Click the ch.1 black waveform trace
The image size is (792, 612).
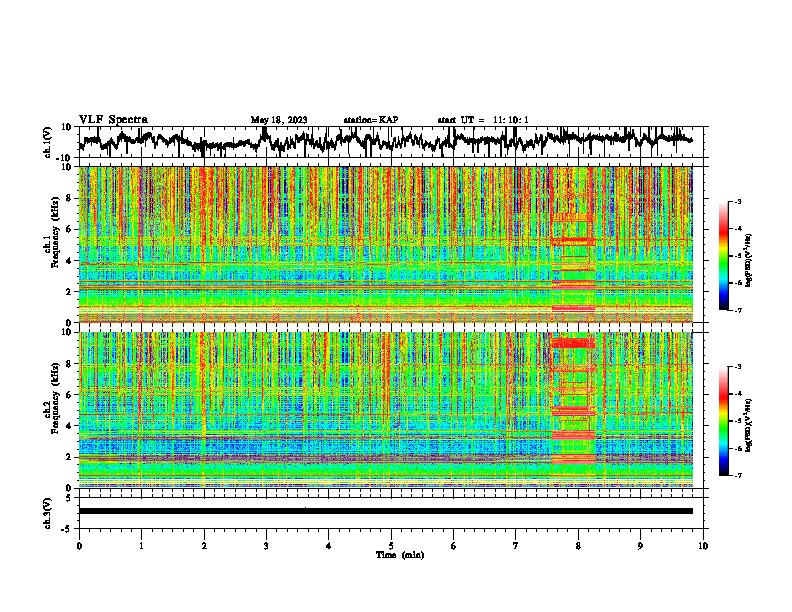(x=385, y=142)
